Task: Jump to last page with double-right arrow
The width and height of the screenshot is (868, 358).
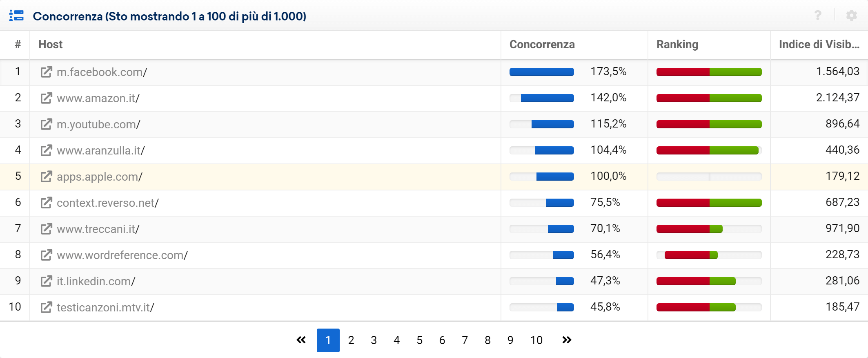Action: [x=567, y=340]
